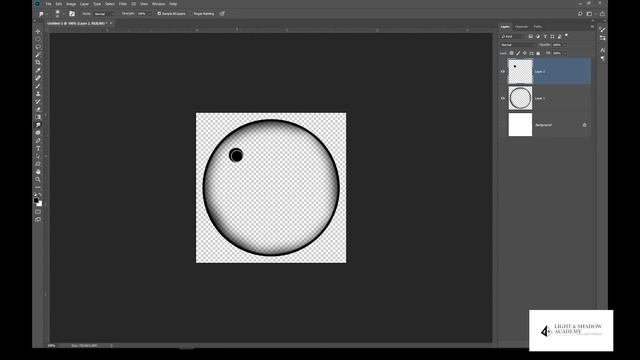Filter layers by adjustment type
This screenshot has width=640, height=360.
coord(538,36)
